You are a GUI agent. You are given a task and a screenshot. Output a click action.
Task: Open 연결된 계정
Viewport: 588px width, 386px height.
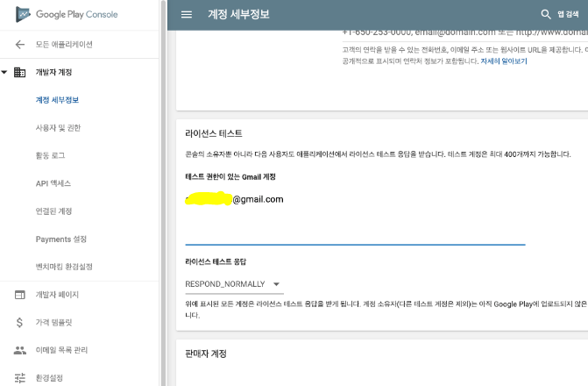(53, 211)
